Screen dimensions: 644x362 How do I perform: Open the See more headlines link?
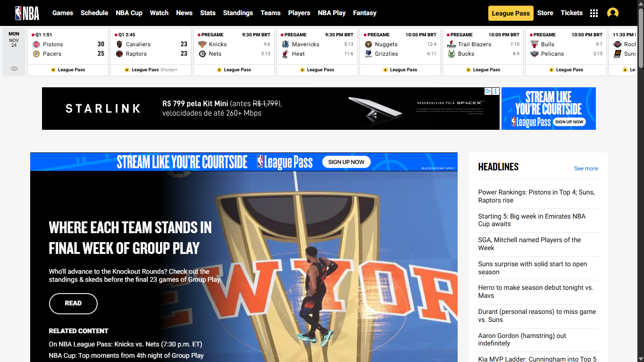(x=586, y=168)
